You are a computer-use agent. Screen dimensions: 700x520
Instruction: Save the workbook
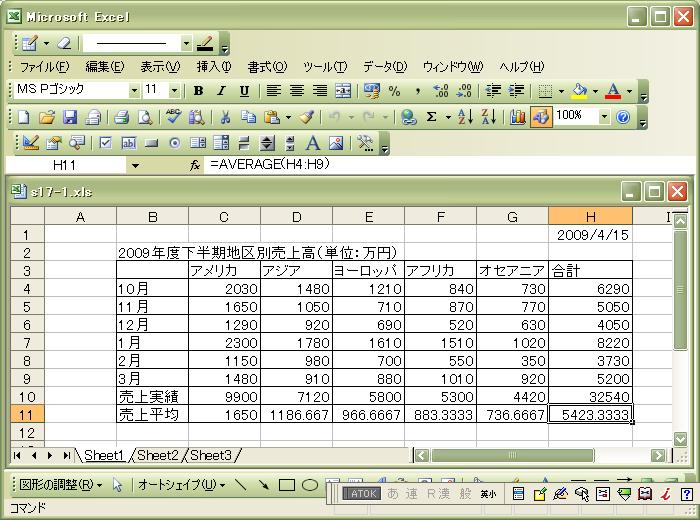[70, 117]
